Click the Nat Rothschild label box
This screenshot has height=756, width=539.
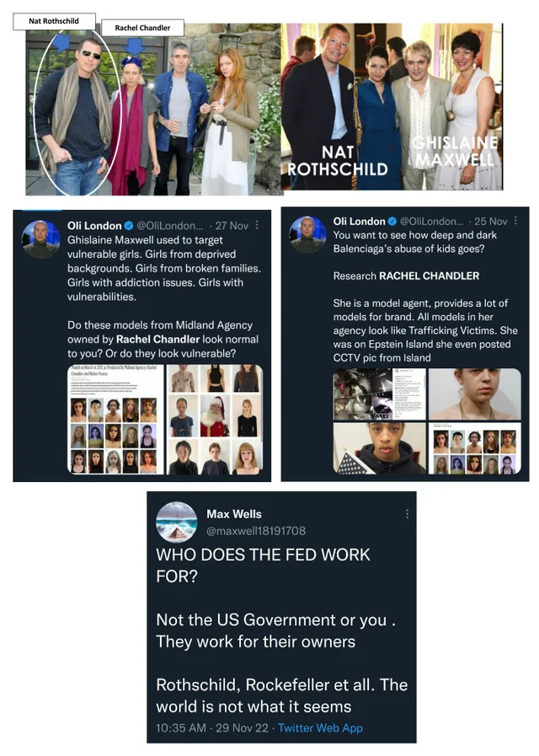[54, 21]
